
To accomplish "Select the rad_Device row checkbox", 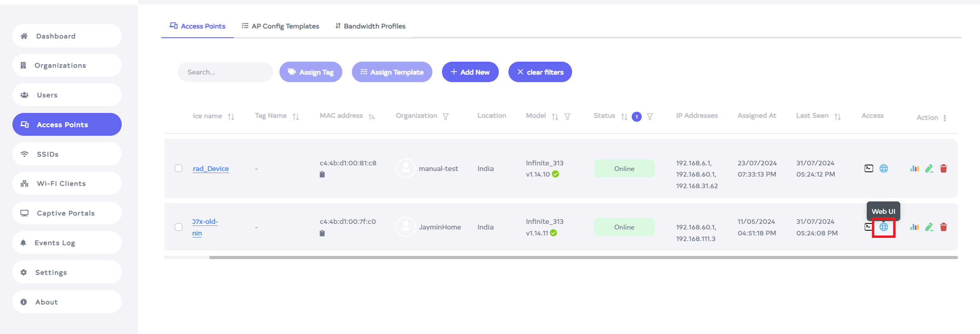I will [x=179, y=168].
